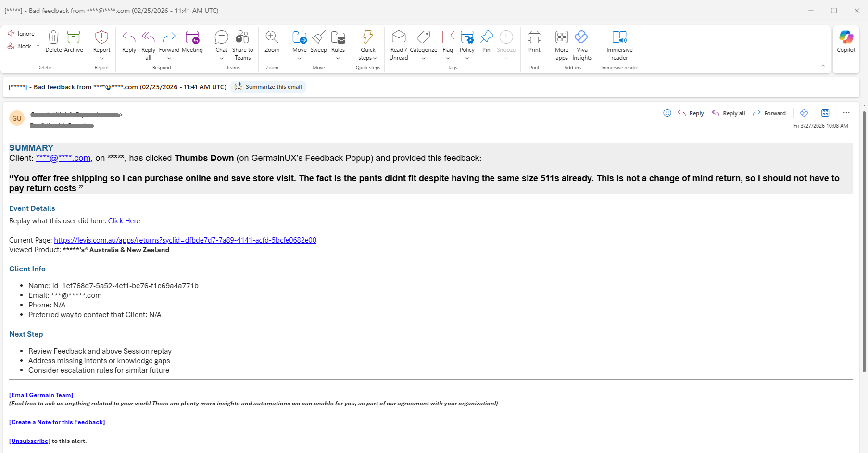The width and height of the screenshot is (868, 453).
Task: Click Summarize this email
Action: 268,87
